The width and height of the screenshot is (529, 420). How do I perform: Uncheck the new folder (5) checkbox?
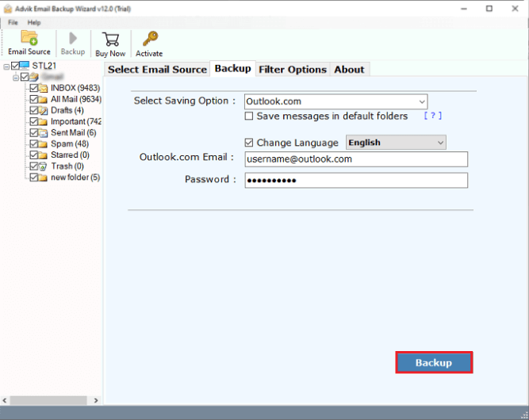coord(34,177)
